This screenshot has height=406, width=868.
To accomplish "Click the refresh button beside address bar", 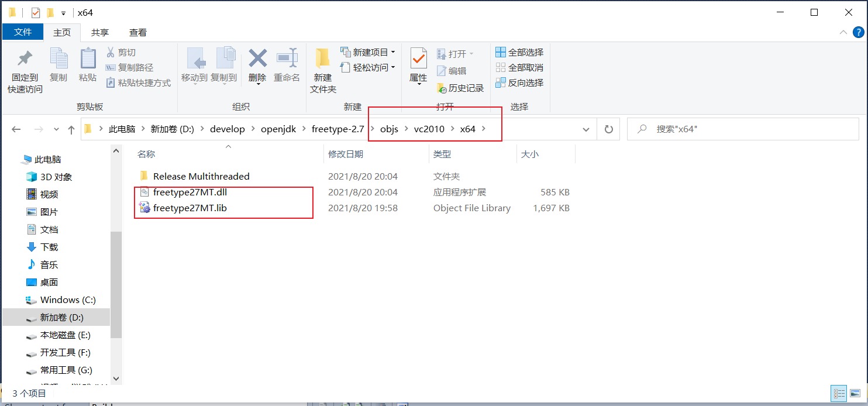I will coord(608,129).
